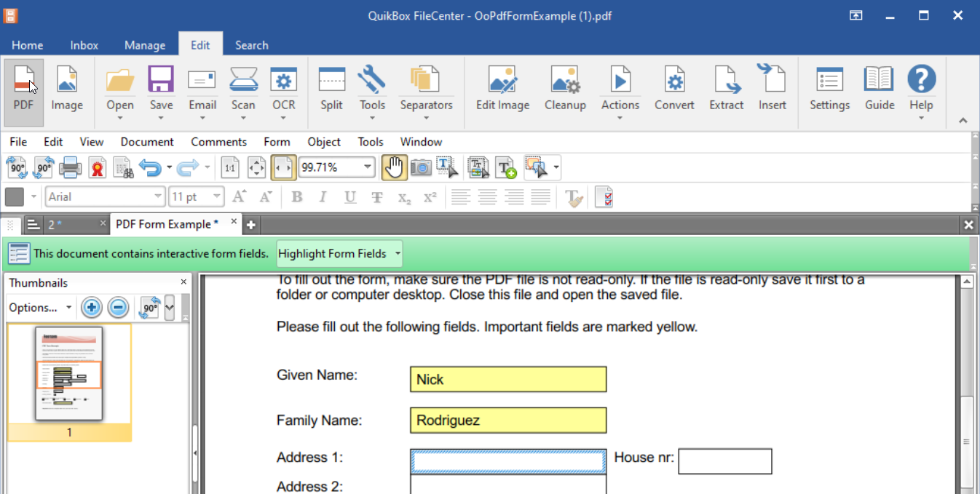The image size is (980, 494).
Task: Open the Arial font name dropdown
Action: pos(158,196)
